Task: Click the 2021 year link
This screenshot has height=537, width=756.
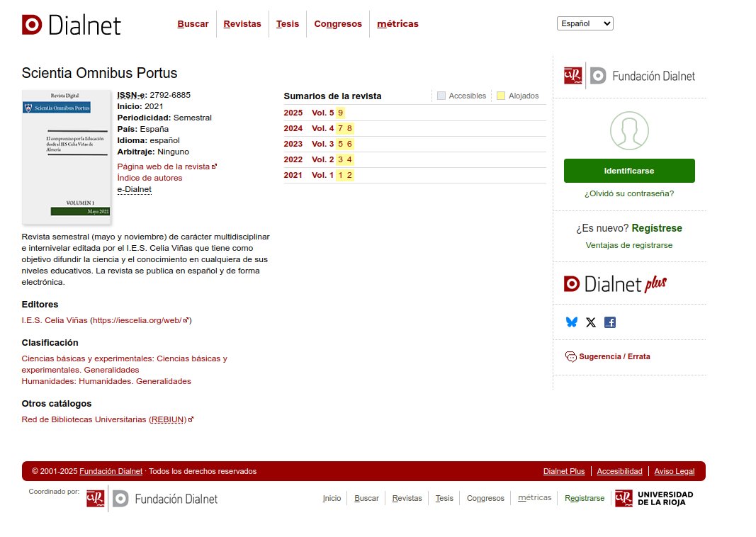Action: click(293, 175)
